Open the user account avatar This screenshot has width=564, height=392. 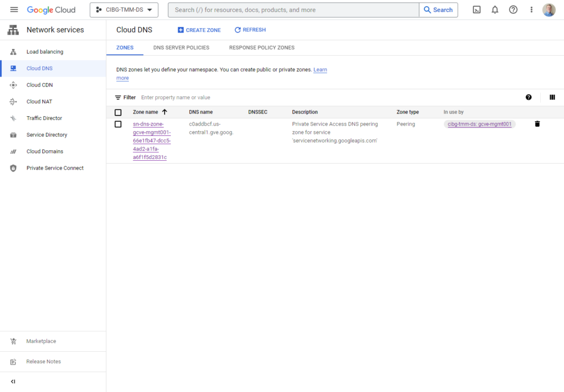point(549,10)
